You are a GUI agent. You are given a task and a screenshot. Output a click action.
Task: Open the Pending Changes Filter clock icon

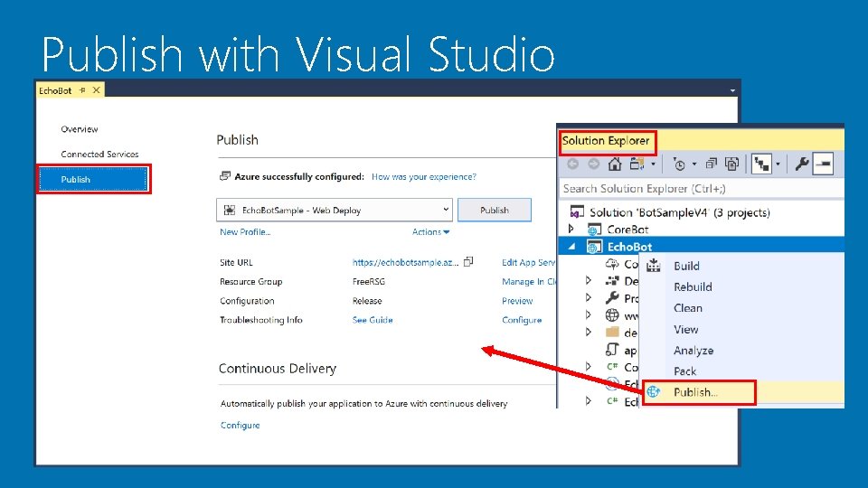click(x=679, y=164)
